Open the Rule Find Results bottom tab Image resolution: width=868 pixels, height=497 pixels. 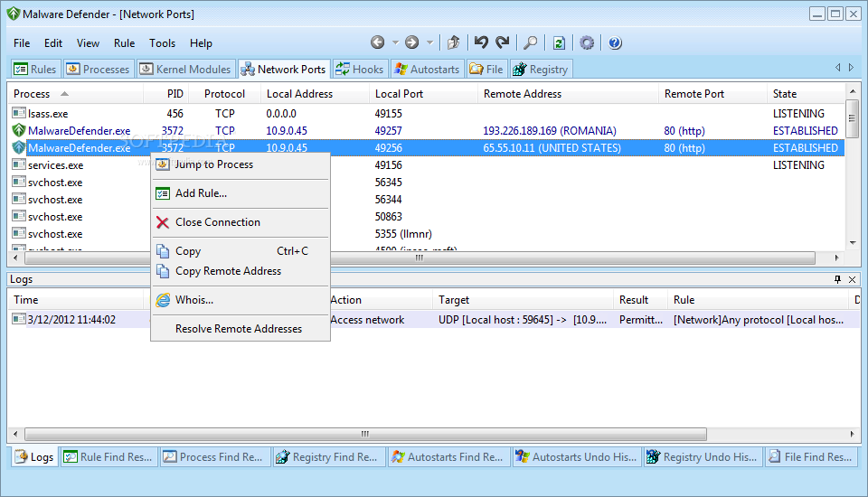point(108,456)
